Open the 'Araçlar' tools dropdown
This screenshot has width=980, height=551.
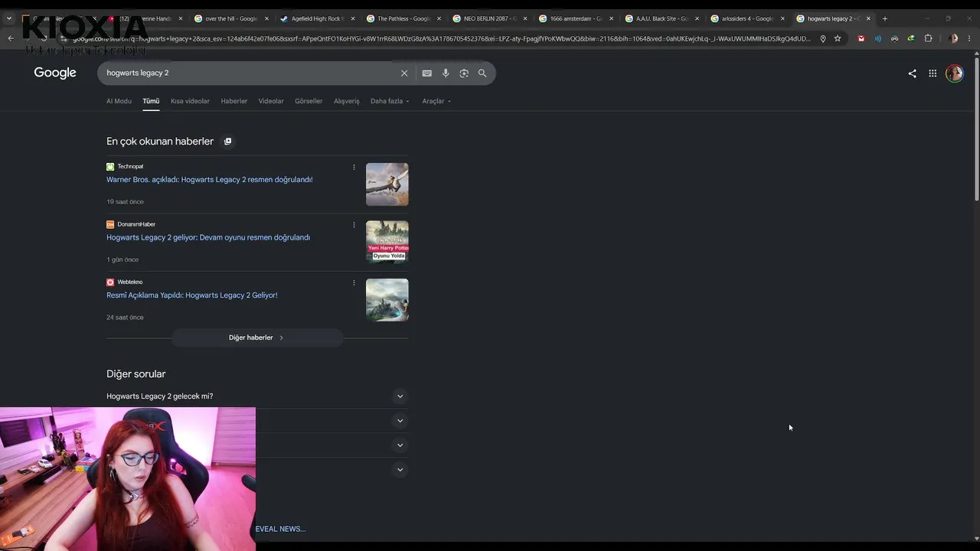coord(436,101)
